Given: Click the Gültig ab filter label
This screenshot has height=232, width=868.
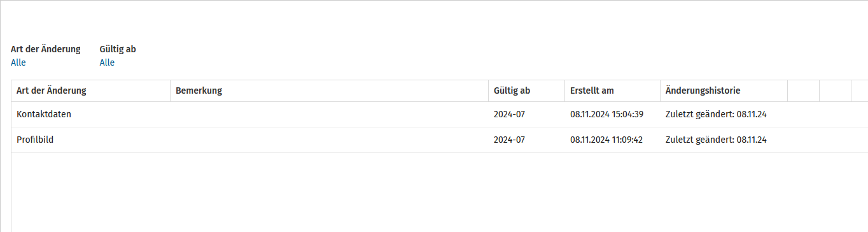Looking at the screenshot, I should 118,49.
